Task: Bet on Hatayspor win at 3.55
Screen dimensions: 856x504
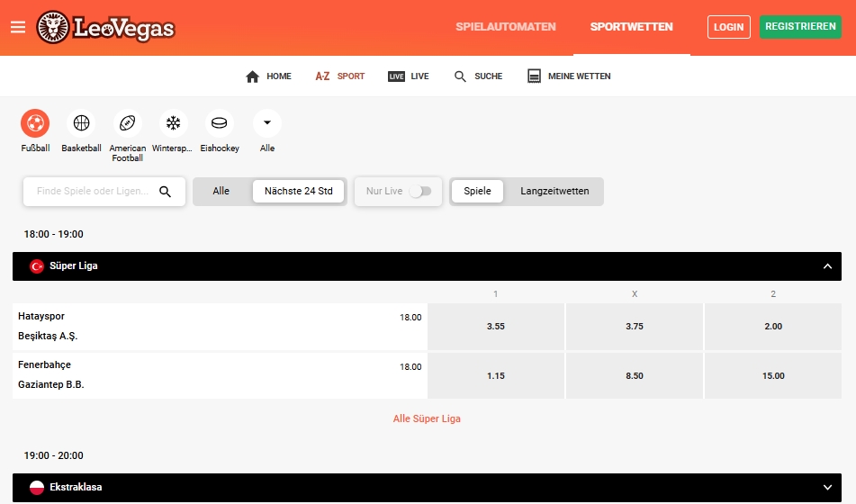Action: click(x=496, y=327)
